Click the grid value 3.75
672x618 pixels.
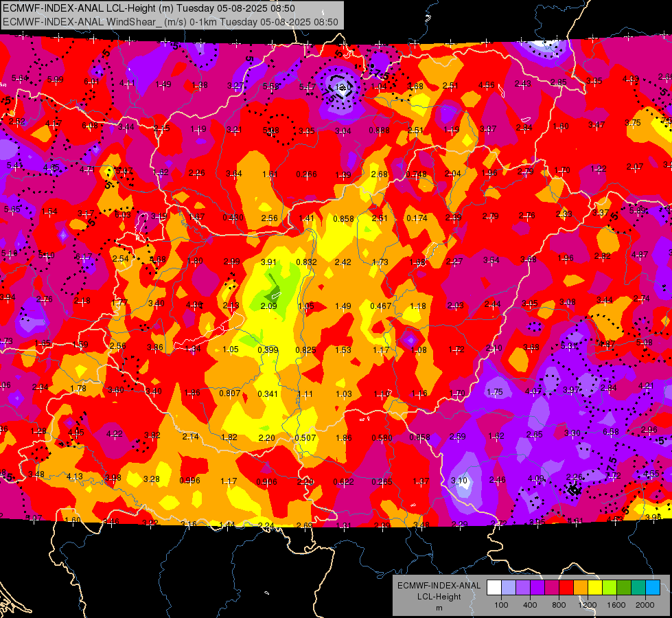click(x=633, y=123)
